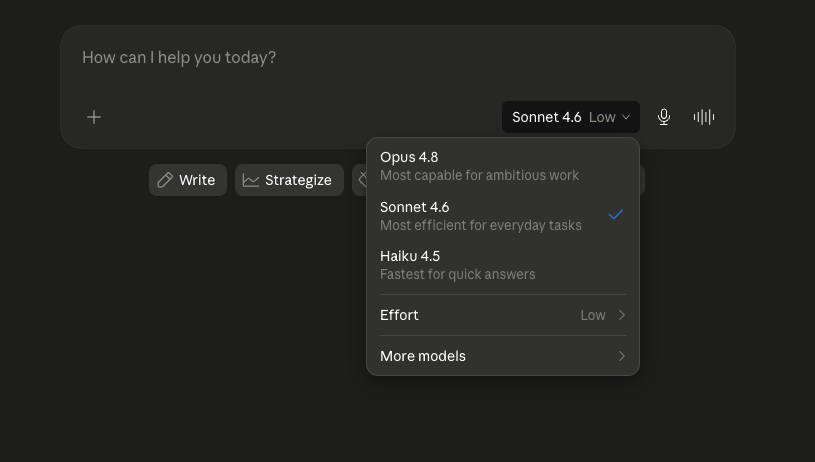
Task: Open the More models submenu
Action: coord(503,356)
